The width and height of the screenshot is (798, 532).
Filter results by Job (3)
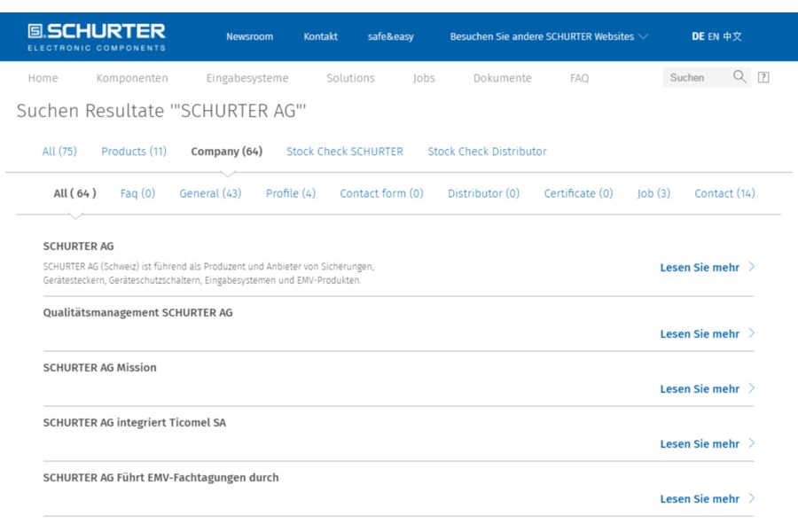click(x=654, y=193)
